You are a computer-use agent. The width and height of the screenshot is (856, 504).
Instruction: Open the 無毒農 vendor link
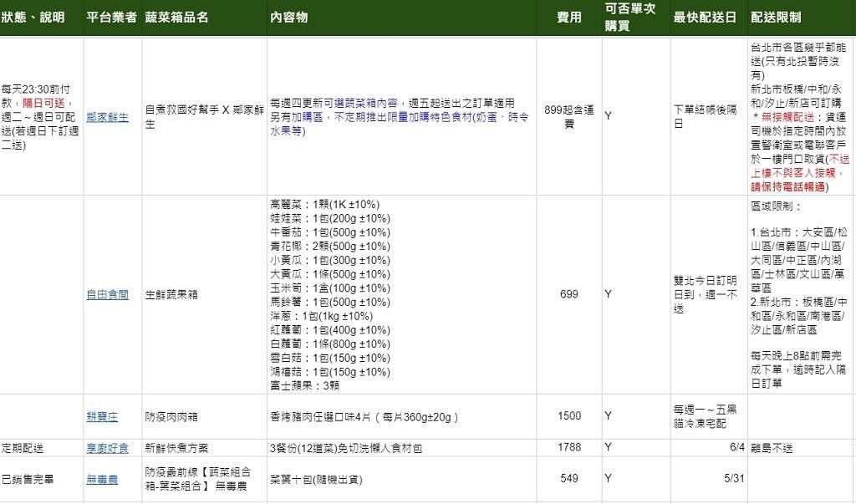[102, 478]
